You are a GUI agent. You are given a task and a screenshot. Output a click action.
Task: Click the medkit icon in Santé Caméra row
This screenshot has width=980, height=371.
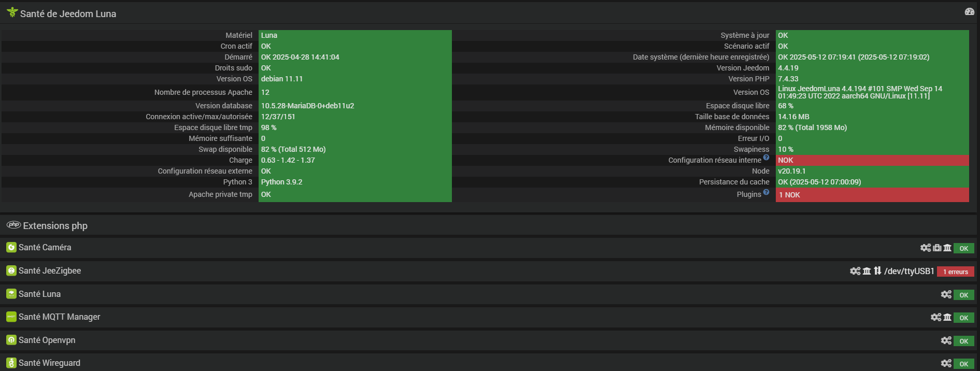pos(937,248)
